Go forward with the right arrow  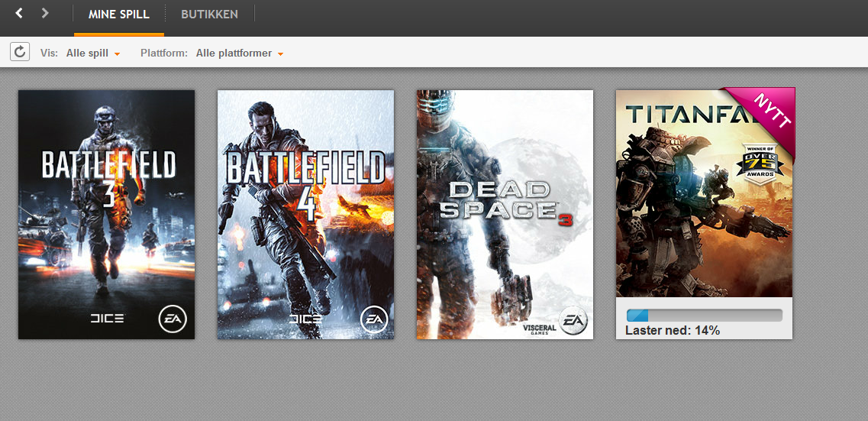[45, 13]
